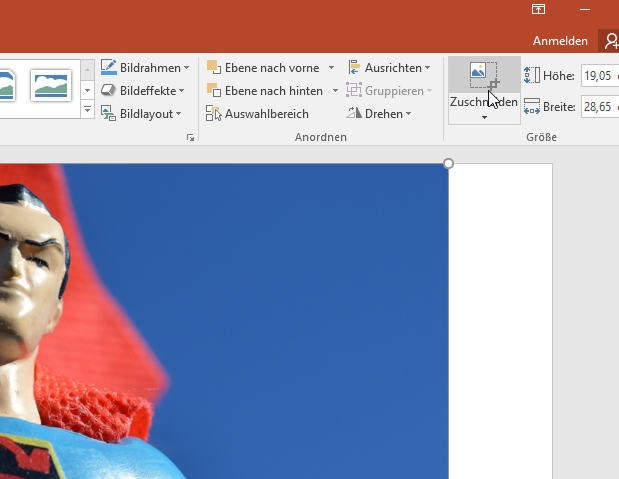Open the Bildlayout picture layout menu
The height and width of the screenshot is (479, 619).
pyautogui.click(x=141, y=114)
